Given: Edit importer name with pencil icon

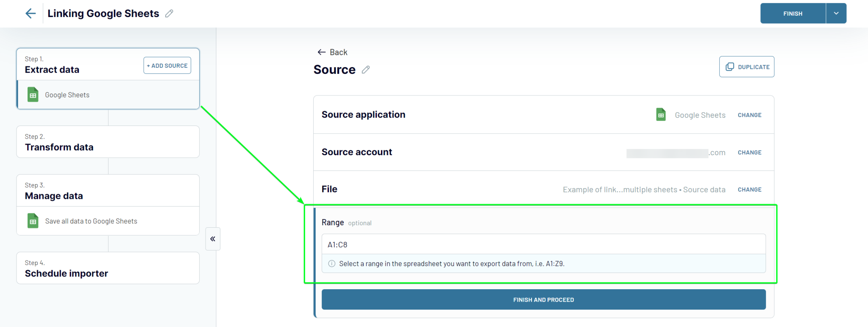Looking at the screenshot, I should click(x=169, y=14).
